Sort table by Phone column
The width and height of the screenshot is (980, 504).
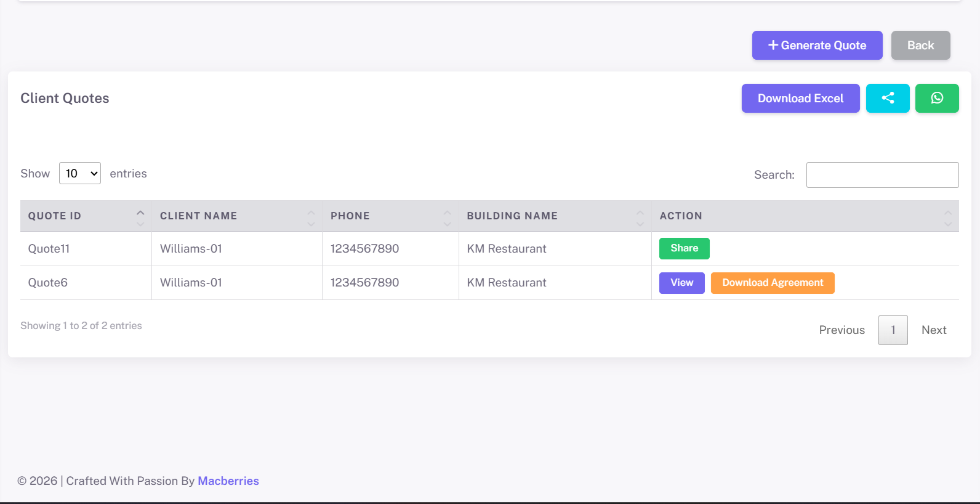(x=390, y=216)
